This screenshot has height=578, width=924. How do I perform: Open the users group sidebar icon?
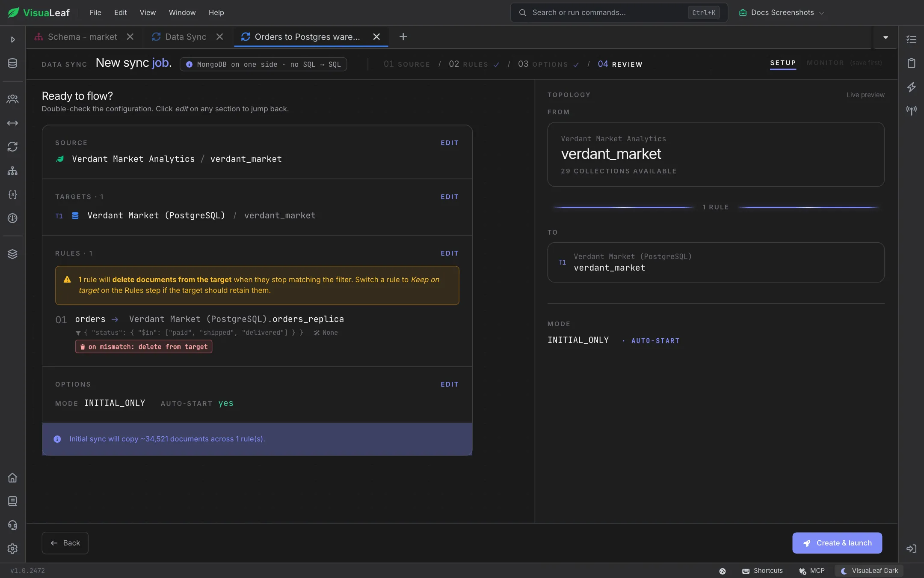12,99
